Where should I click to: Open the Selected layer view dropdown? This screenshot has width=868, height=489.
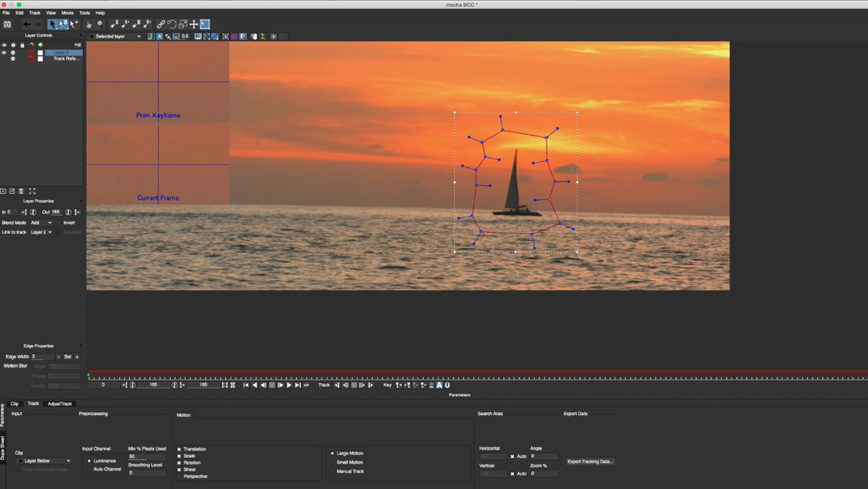[x=115, y=37]
